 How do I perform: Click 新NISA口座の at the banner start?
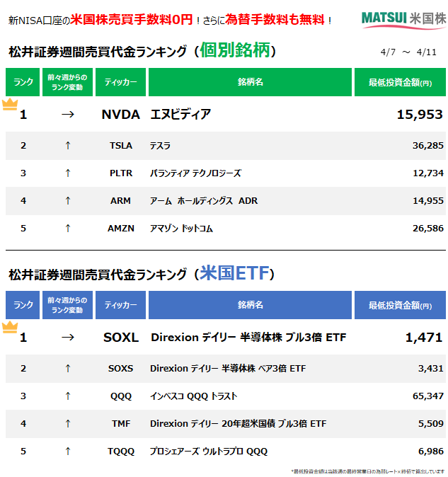click(39, 21)
